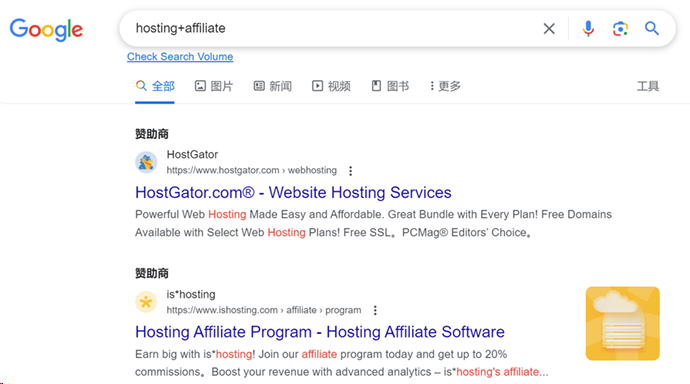Switch to the 新闻 news tab
Viewport: 690px width, 384px height.
(x=273, y=86)
